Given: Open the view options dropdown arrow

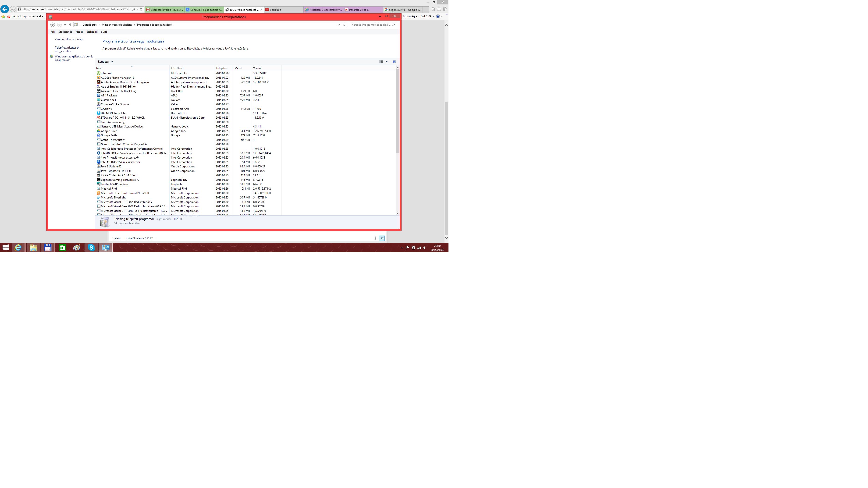Looking at the screenshot, I should click(x=387, y=62).
